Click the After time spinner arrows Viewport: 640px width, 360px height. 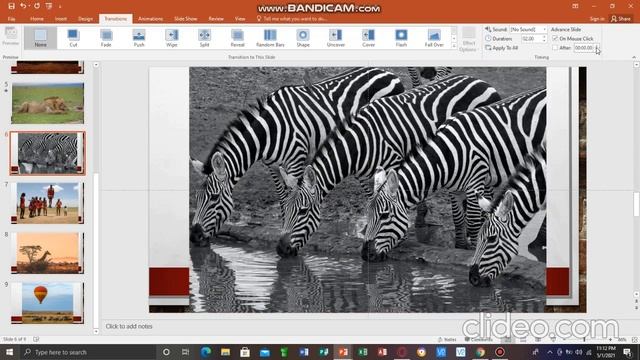[x=597, y=48]
